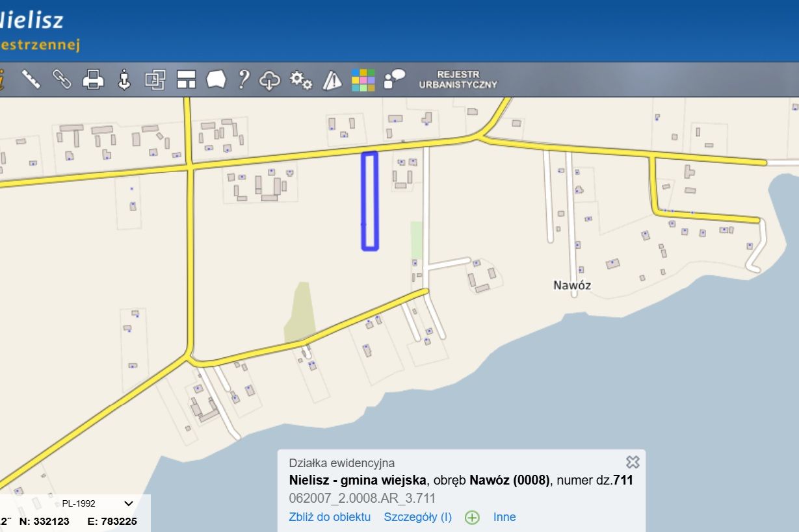Open settings with the gears icon
This screenshot has width=799, height=532.
click(300, 79)
